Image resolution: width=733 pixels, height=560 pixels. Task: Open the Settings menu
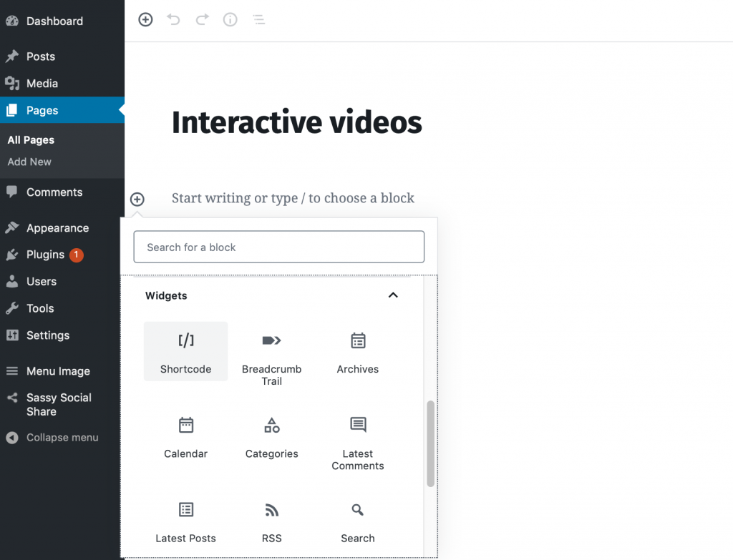coord(62,335)
